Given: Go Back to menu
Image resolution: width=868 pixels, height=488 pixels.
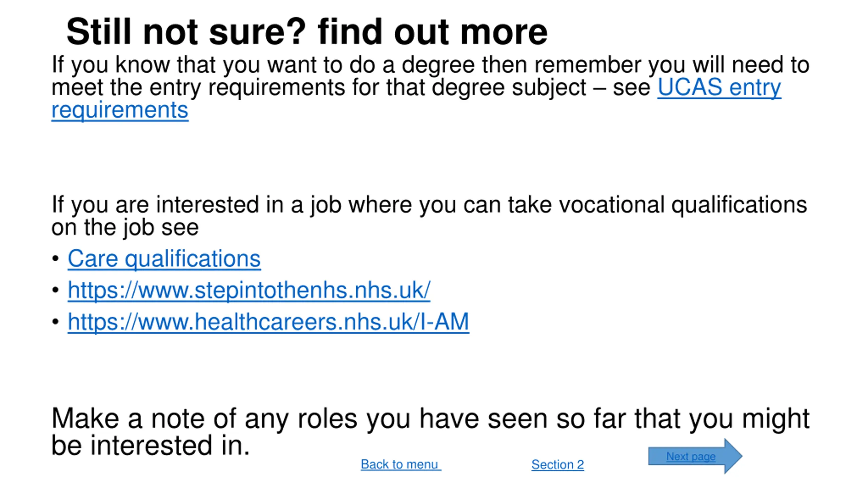Looking at the screenshot, I should coord(401,464).
